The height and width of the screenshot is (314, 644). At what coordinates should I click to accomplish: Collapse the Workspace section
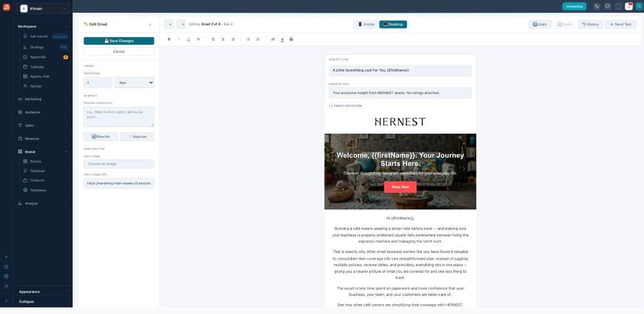coord(43,26)
